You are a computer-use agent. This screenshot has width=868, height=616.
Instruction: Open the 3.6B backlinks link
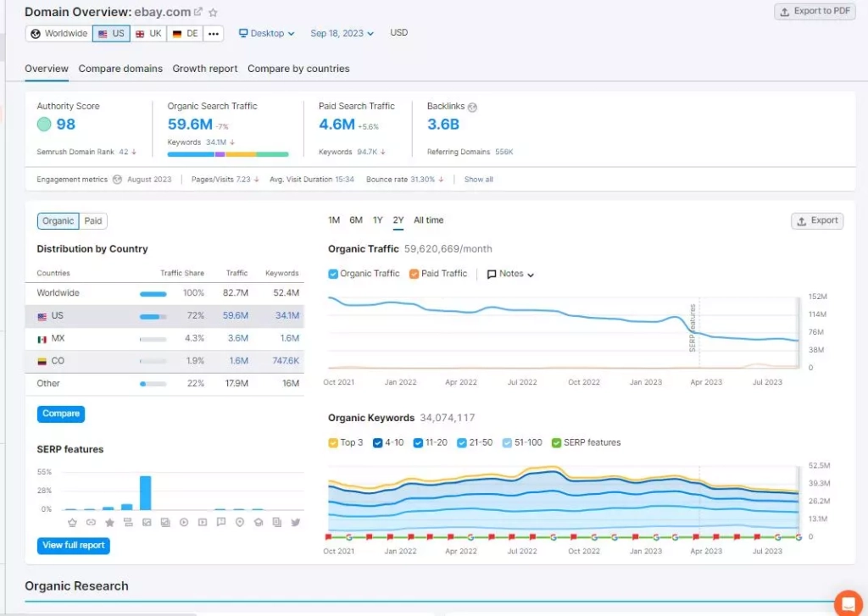tap(442, 125)
